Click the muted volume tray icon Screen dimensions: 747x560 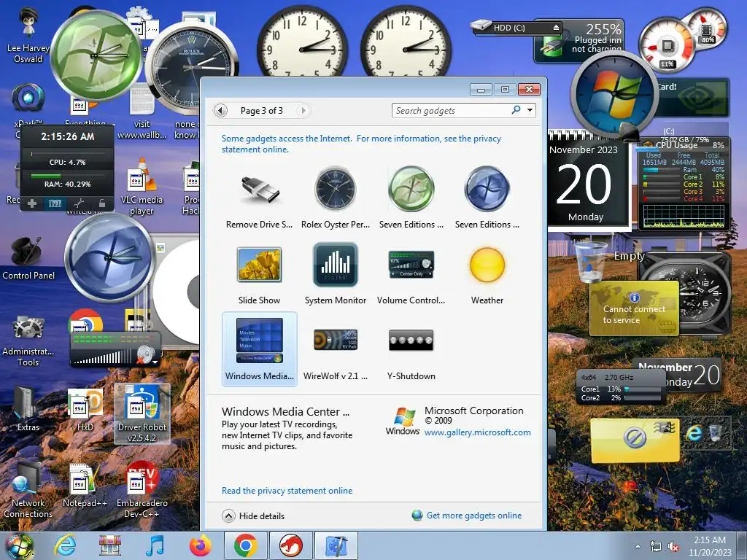(x=673, y=546)
